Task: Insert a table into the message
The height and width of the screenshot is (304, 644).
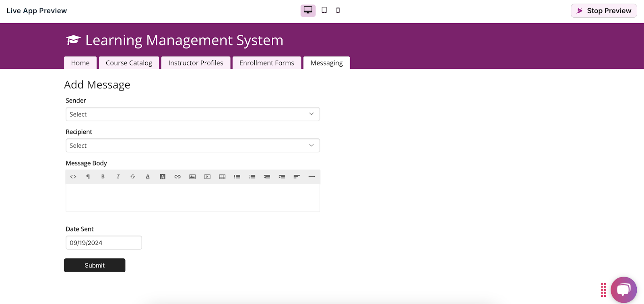Action: 222,177
